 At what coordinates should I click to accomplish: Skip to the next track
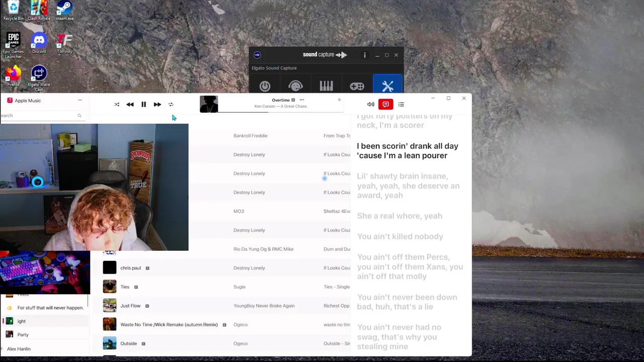pyautogui.click(x=157, y=105)
